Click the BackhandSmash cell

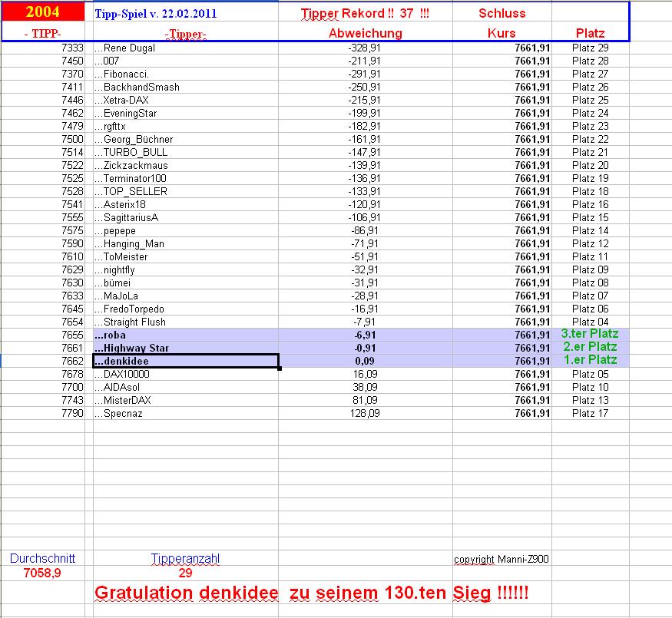tap(186, 87)
